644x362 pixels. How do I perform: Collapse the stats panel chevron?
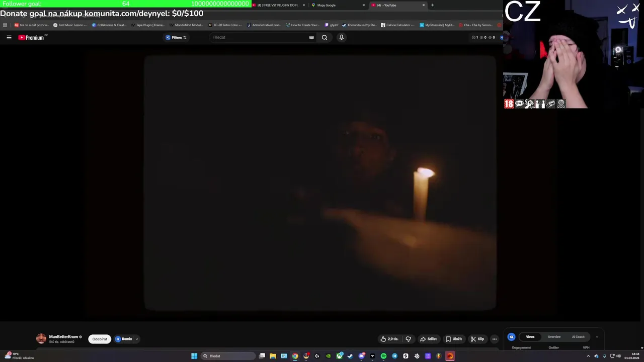click(597, 337)
